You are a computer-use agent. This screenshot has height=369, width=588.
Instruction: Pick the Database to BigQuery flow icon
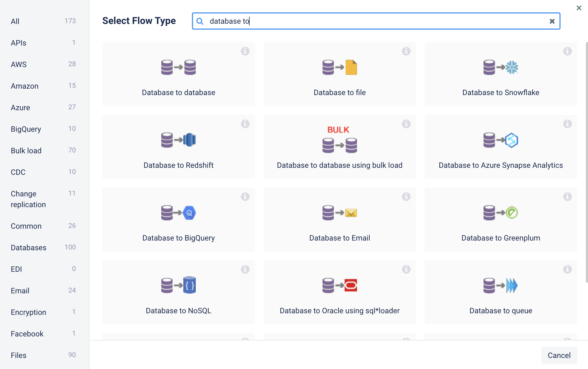(x=178, y=213)
